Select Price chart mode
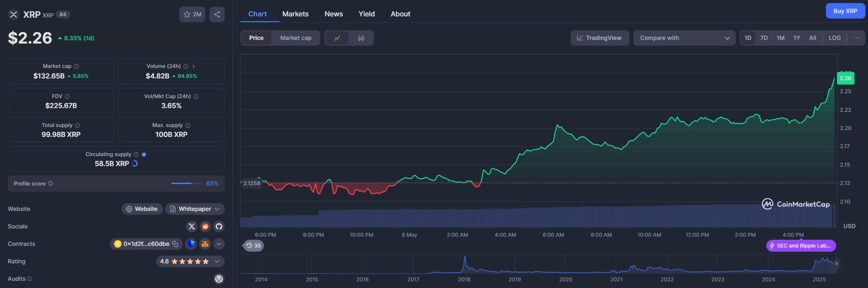Image resolution: width=868 pixels, height=288 pixels. pyautogui.click(x=256, y=38)
